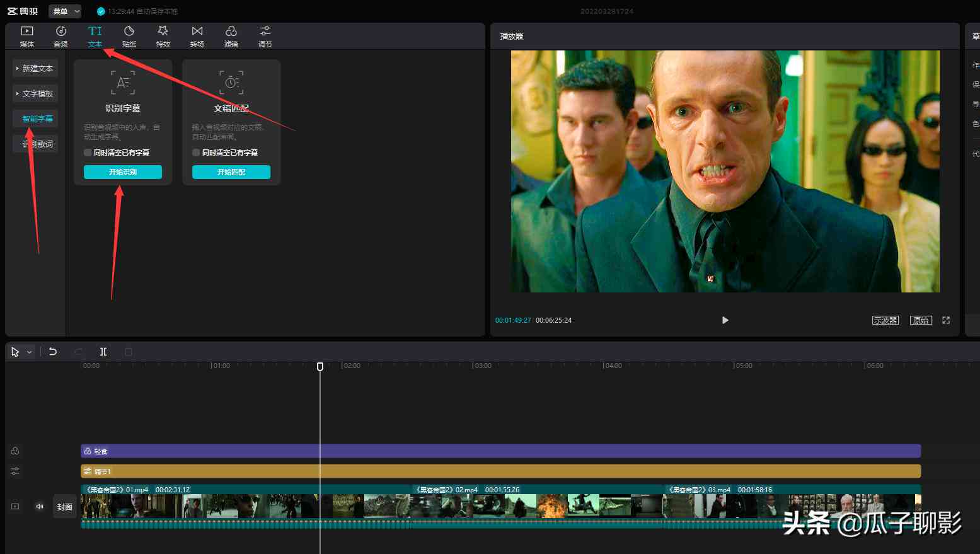
Task: Click the timeline playhead marker
Action: pos(320,367)
